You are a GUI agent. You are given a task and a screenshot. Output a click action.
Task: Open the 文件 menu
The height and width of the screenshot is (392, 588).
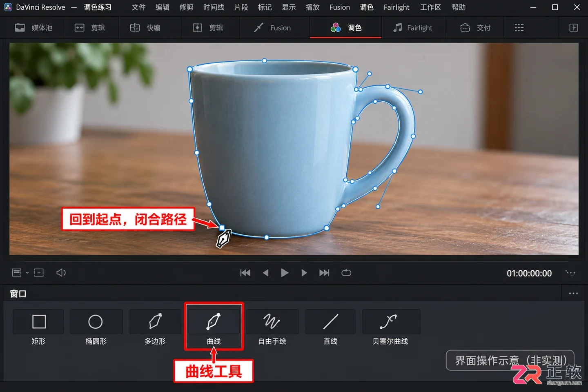(x=138, y=7)
